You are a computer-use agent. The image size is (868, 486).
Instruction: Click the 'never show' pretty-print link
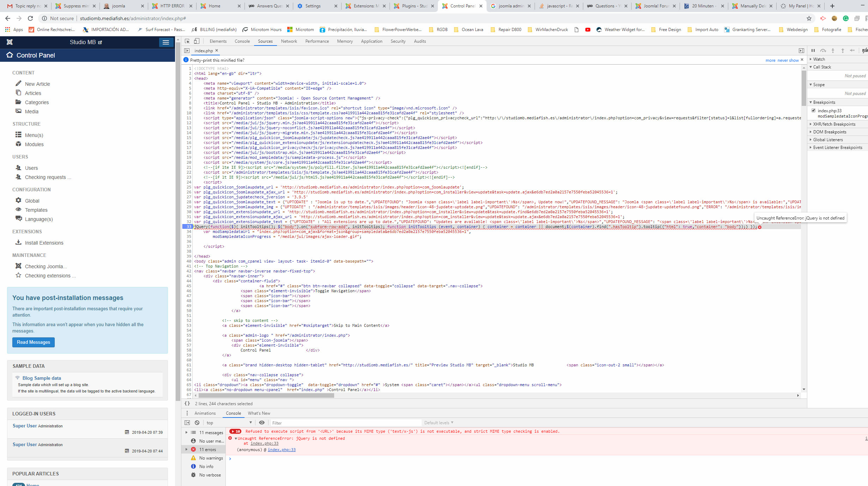(788, 60)
